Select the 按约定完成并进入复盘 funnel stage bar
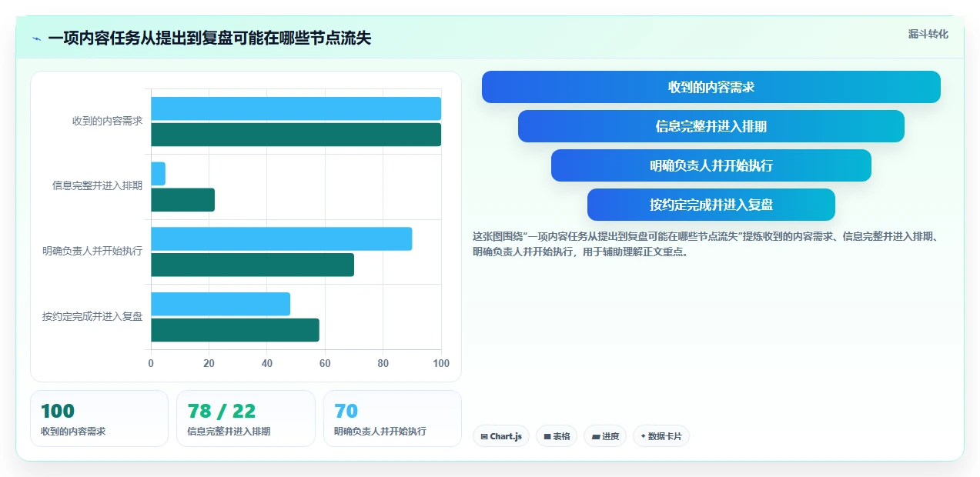The image size is (980, 477). 711,205
